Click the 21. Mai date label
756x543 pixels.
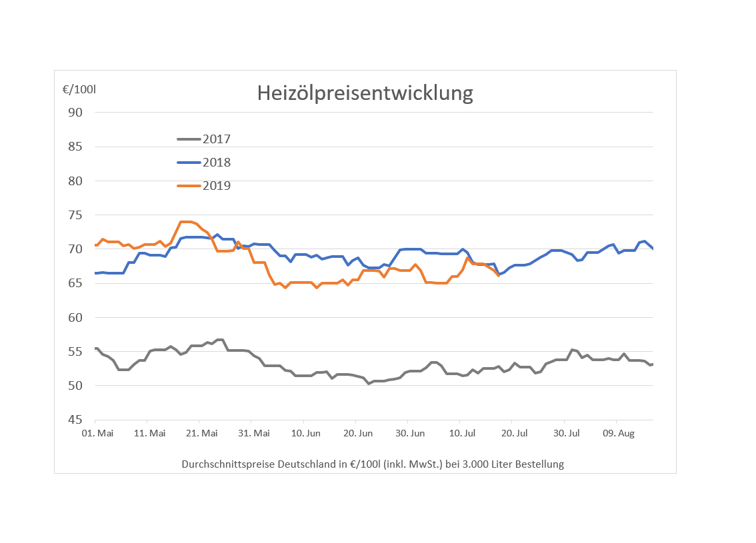pyautogui.click(x=202, y=434)
